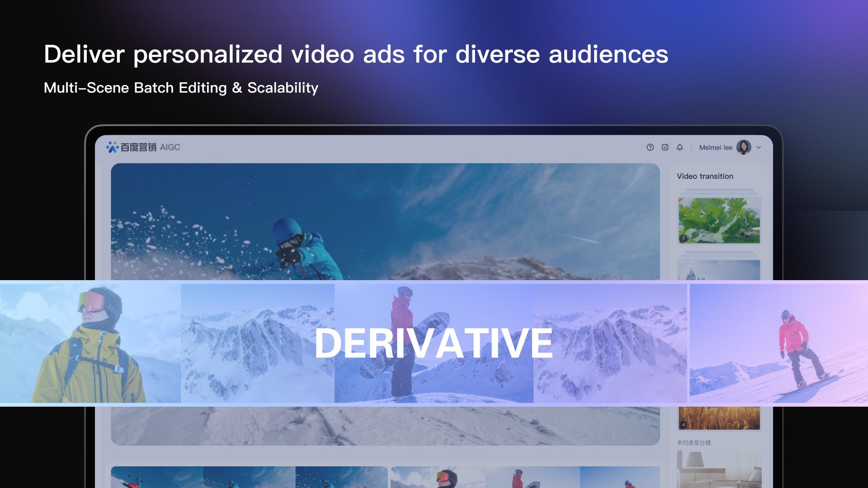Screen dimensions: 868x488
Task: Click the Baidu Marketing paw logo
Action: point(112,147)
